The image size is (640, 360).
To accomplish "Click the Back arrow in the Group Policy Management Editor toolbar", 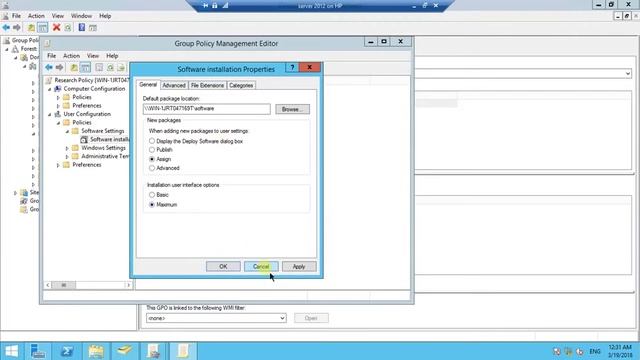I will tap(49, 67).
